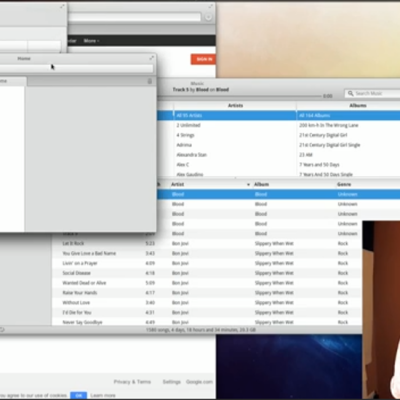Sort by the Genre column header
This screenshot has width=400, height=400.
pyautogui.click(x=344, y=184)
